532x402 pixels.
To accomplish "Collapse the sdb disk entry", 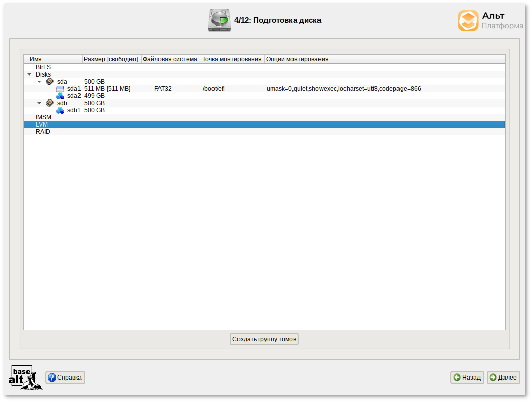I will pos(39,103).
